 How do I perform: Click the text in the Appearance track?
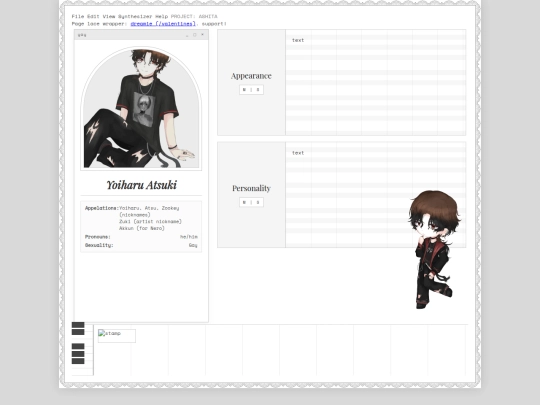click(x=298, y=40)
